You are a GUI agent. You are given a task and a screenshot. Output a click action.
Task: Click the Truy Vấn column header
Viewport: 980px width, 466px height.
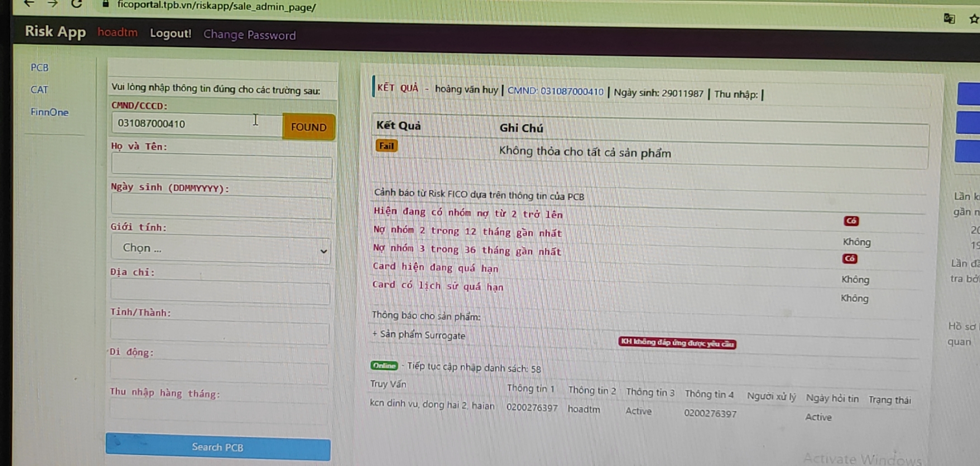pos(388,384)
